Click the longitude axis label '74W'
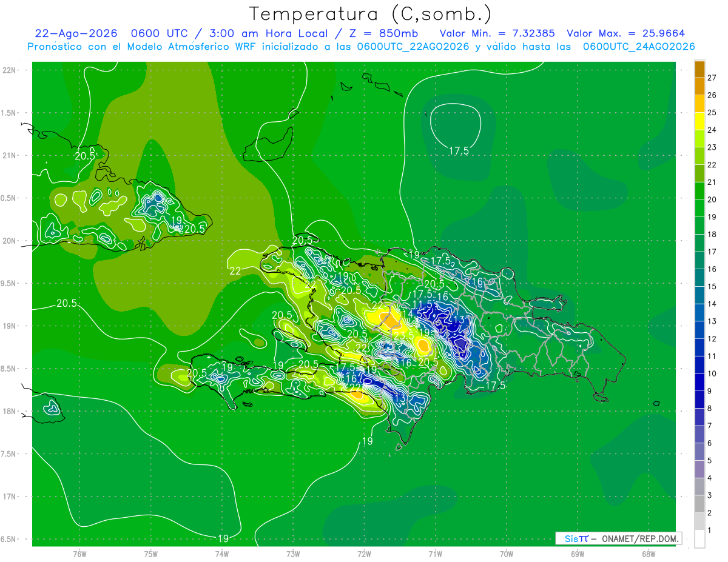Screen dimensions: 728x562 click(222, 554)
